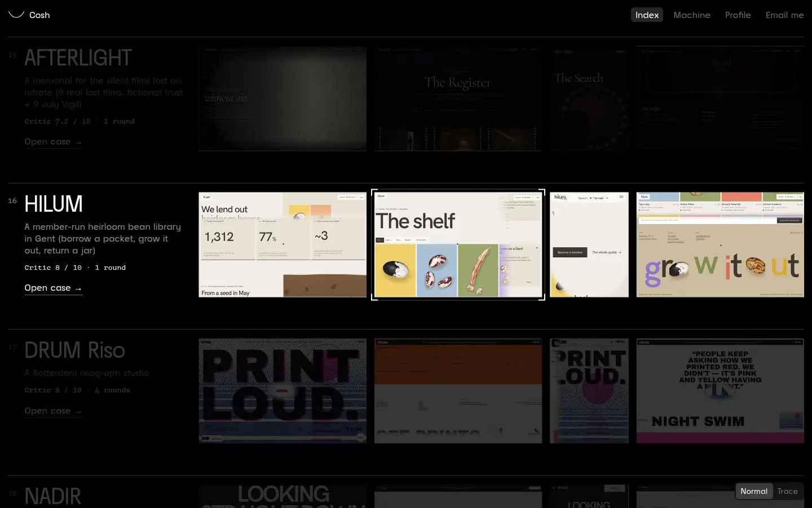Screen dimensions: 812x508
Task: Click the Cosh logo icon
Action: coord(16,15)
